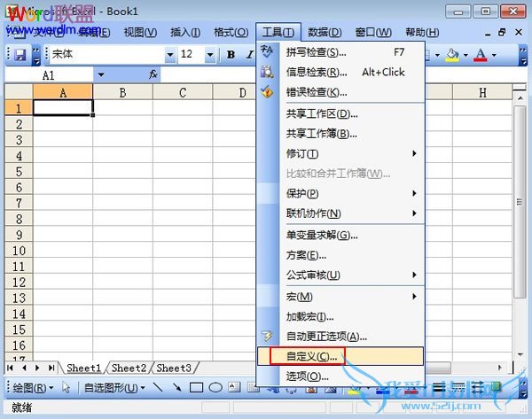
Task: Expand the 宏(M) submenu
Action: (414, 296)
